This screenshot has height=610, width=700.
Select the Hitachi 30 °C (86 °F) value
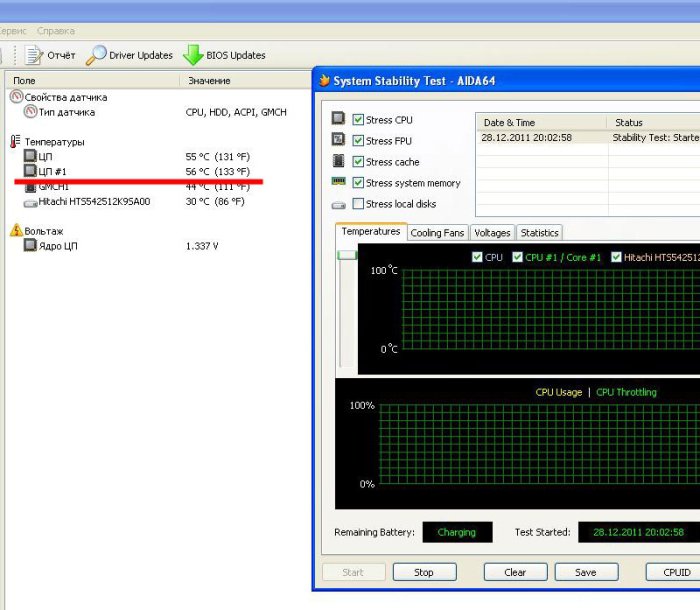[215, 201]
